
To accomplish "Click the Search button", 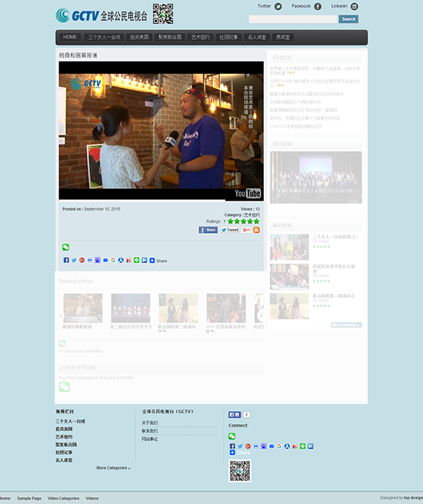I will (348, 19).
